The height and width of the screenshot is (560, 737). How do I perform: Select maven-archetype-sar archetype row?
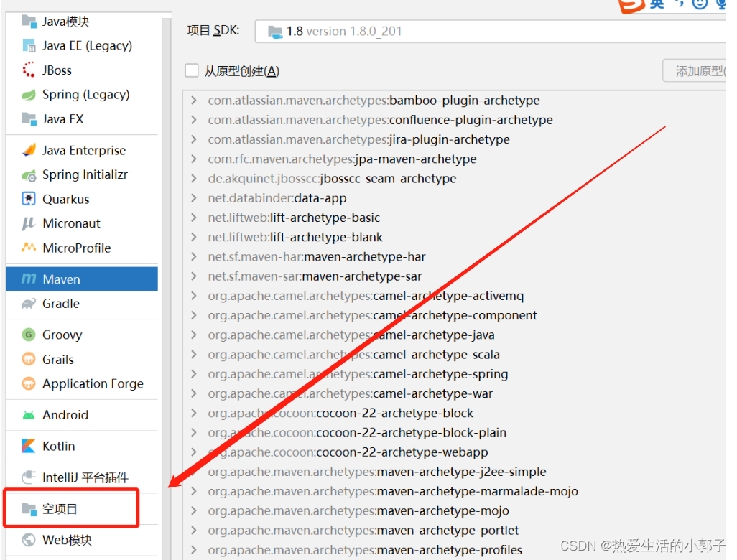click(x=453, y=276)
